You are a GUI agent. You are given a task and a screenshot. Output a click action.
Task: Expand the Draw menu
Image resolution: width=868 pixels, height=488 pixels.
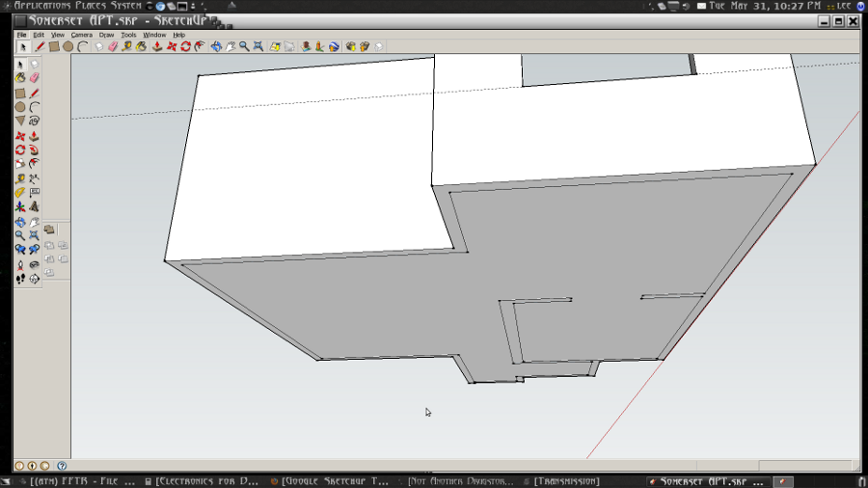[x=106, y=35]
